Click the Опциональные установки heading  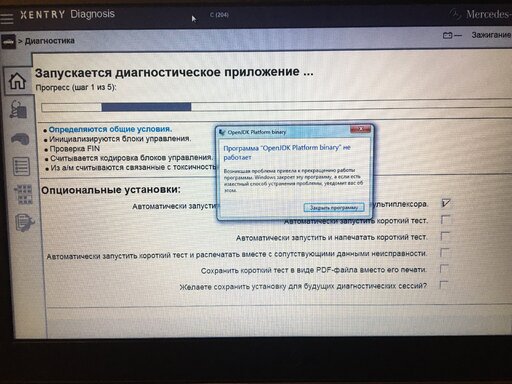[111, 190]
